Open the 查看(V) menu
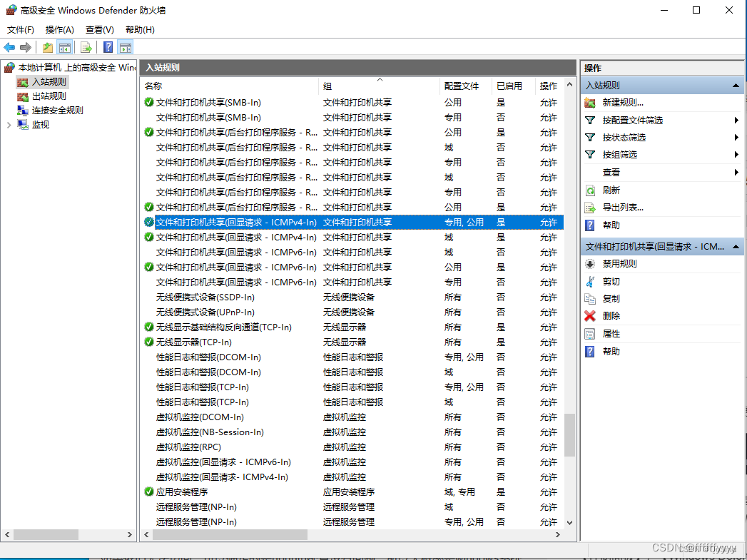 [100, 29]
